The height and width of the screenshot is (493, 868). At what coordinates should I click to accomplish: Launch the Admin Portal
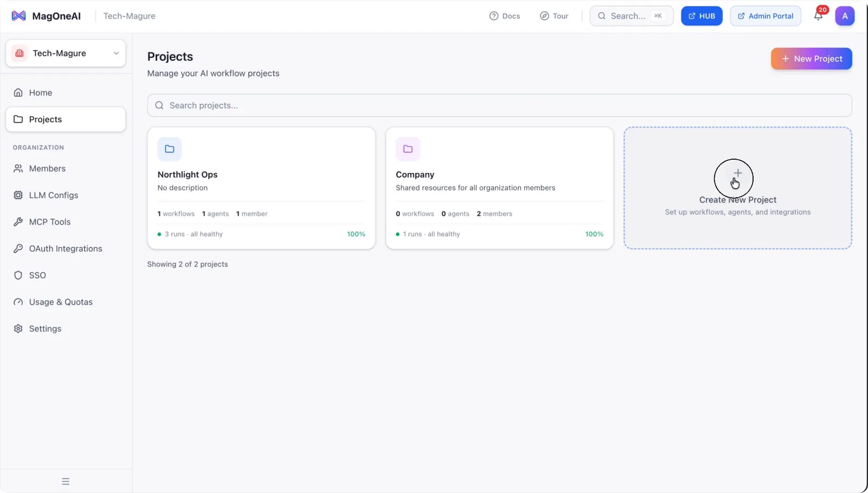[765, 16]
